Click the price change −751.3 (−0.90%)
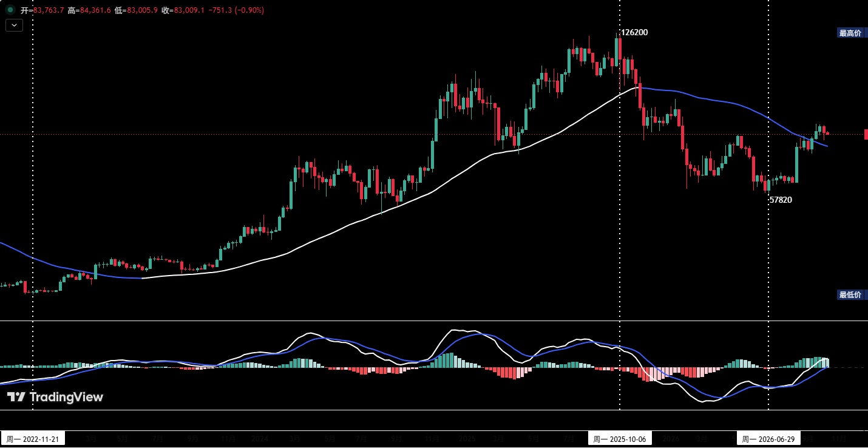Viewport: 868px width, 448px height. 236,10
